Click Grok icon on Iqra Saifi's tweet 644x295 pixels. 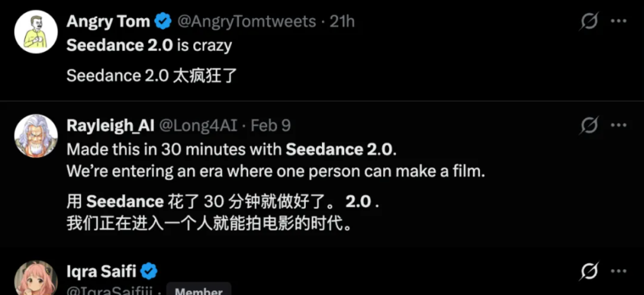pyautogui.click(x=589, y=272)
